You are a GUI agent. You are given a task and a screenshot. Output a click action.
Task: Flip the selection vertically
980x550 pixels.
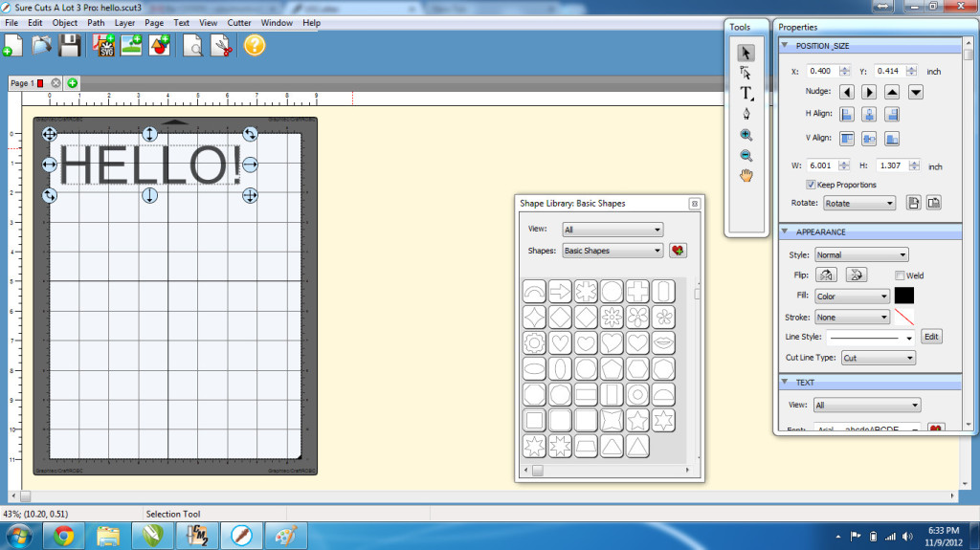tap(857, 275)
